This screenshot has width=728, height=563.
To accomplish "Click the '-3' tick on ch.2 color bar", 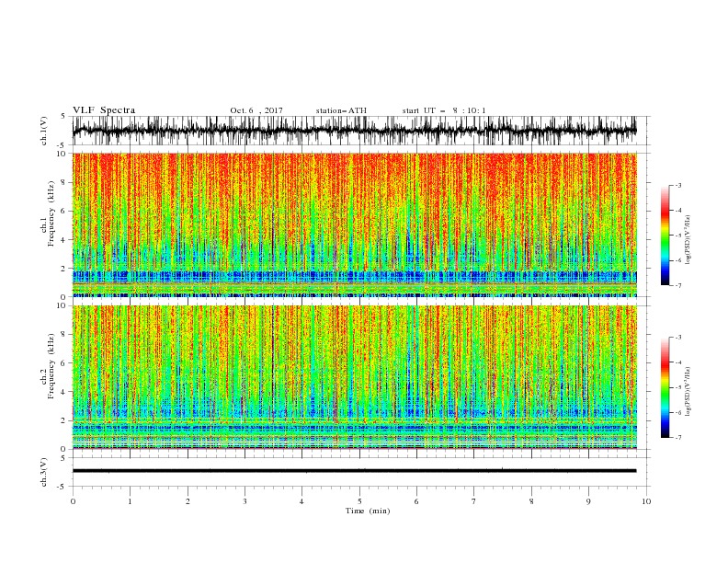I will [x=678, y=338].
